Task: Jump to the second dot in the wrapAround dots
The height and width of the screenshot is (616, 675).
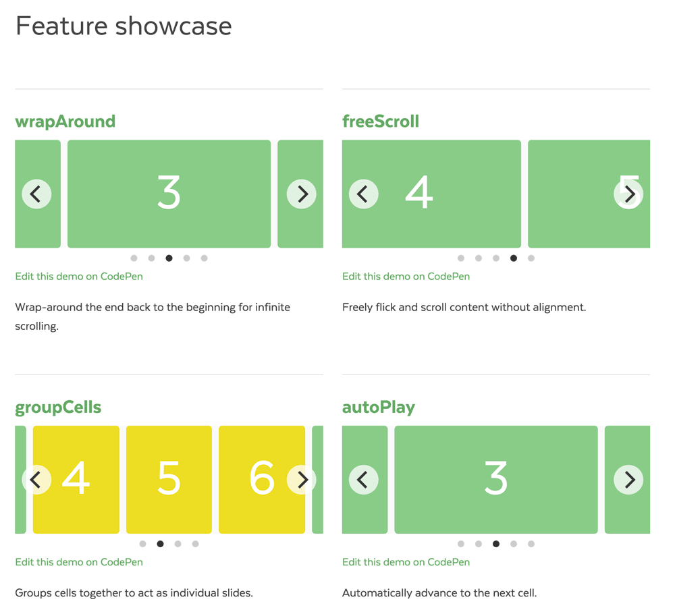Action: point(151,258)
